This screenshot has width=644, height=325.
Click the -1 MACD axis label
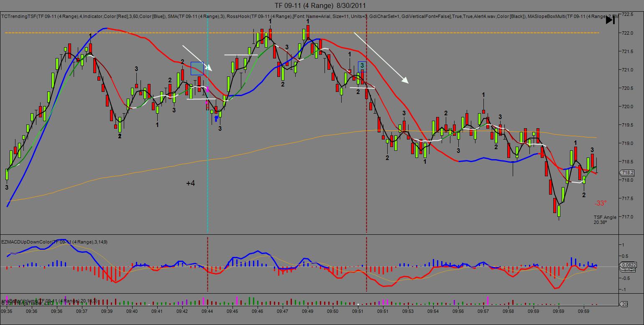(x=624, y=290)
